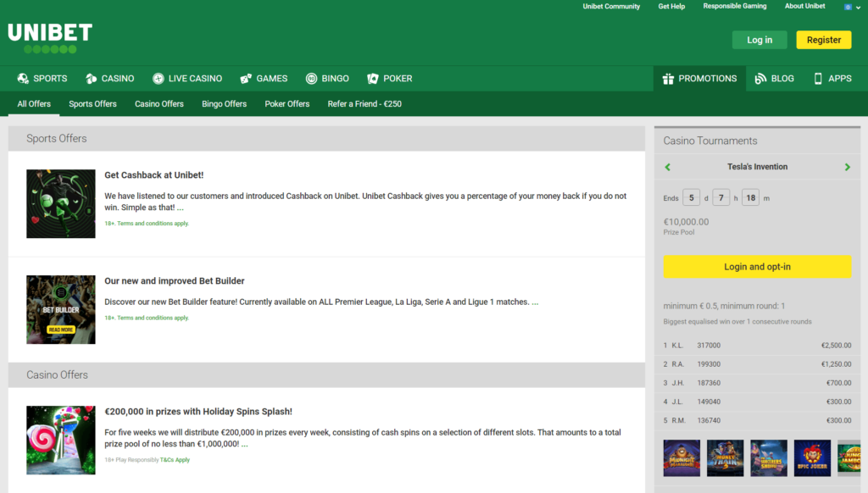The height and width of the screenshot is (493, 868).
Task: Click the Bingo ball icon
Action: point(312,79)
